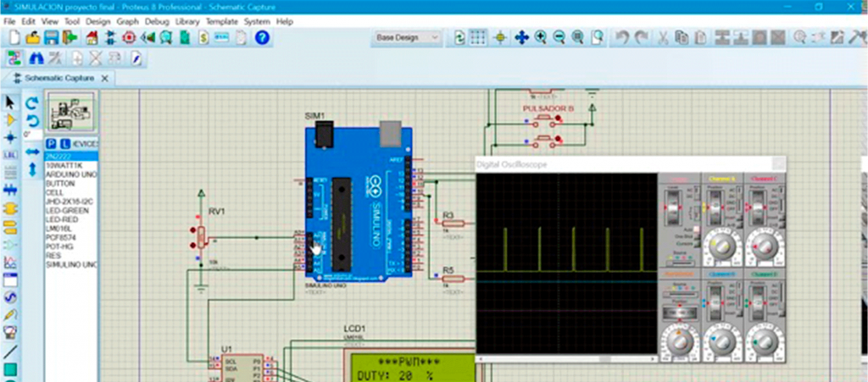Select ARDUINO UNO in the devices list

pos(70,174)
